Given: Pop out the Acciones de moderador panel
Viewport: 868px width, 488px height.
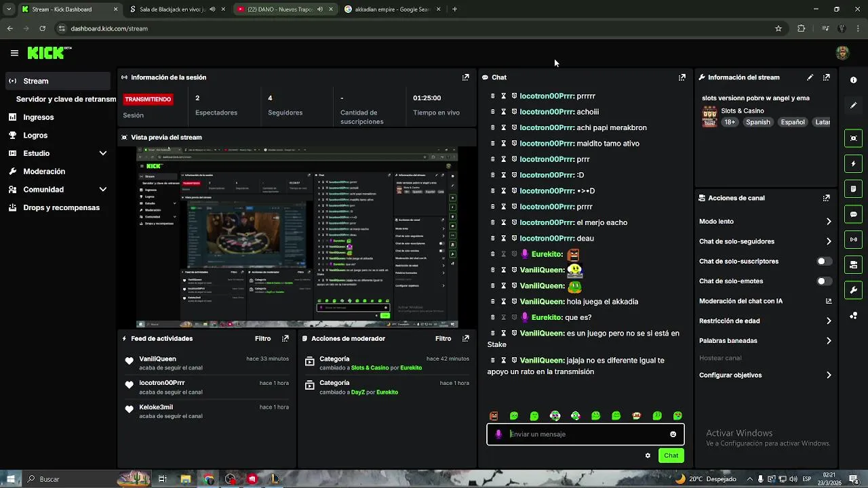Looking at the screenshot, I should (x=465, y=338).
